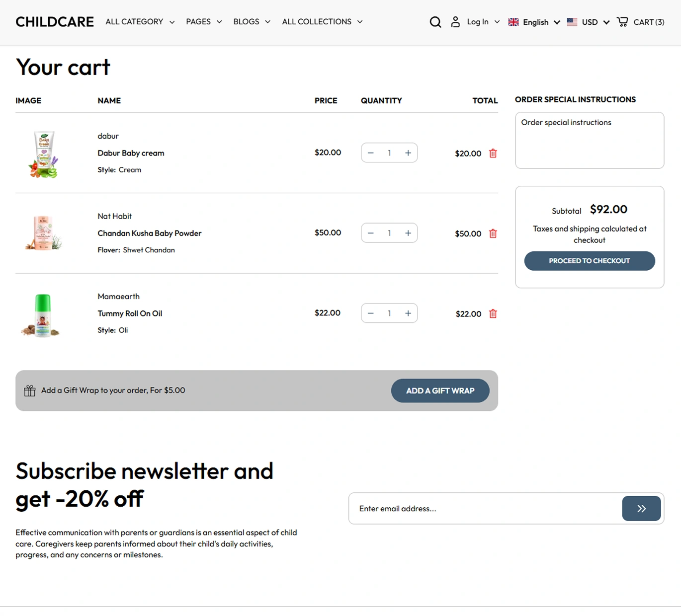
Task: Click ADD A GIFT WRAP button
Action: click(x=440, y=390)
